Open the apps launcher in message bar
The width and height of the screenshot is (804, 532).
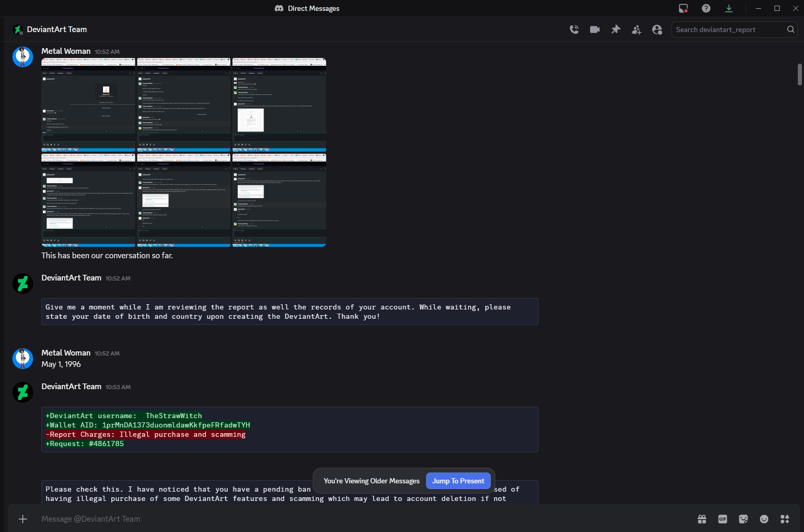pos(785,519)
